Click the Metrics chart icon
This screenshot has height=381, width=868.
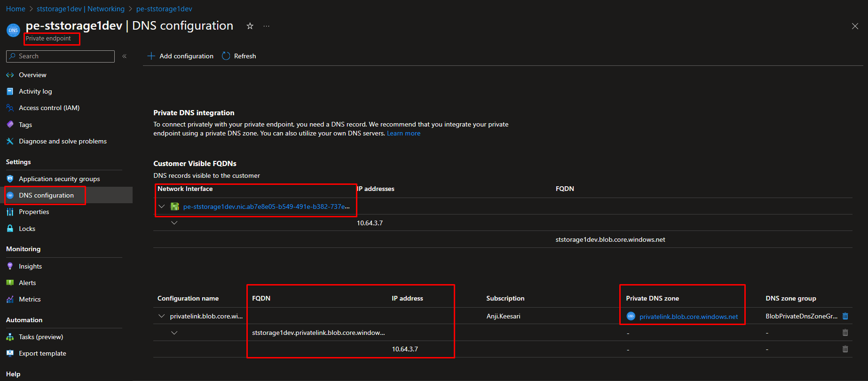[x=10, y=299]
